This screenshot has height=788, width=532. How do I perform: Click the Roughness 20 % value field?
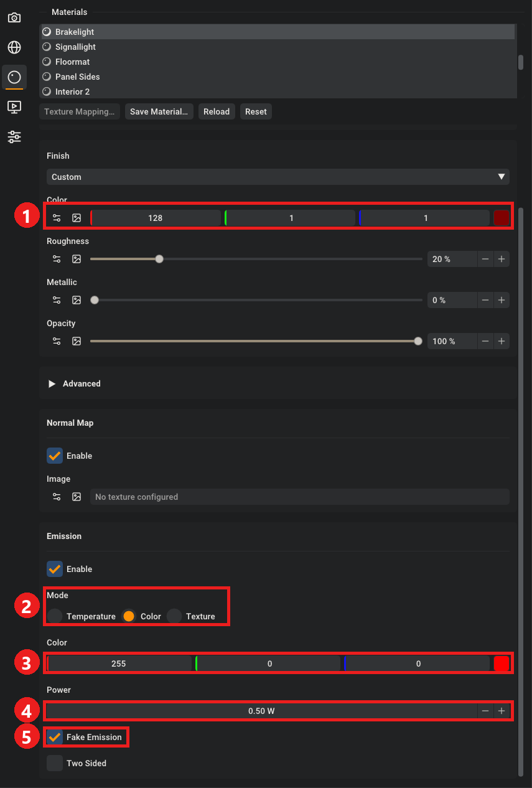coord(452,259)
